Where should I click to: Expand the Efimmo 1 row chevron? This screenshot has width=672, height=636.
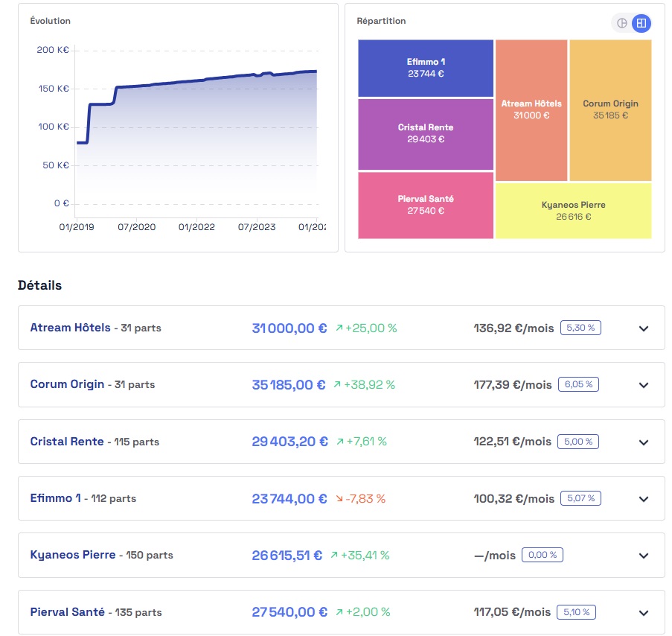pyautogui.click(x=643, y=499)
